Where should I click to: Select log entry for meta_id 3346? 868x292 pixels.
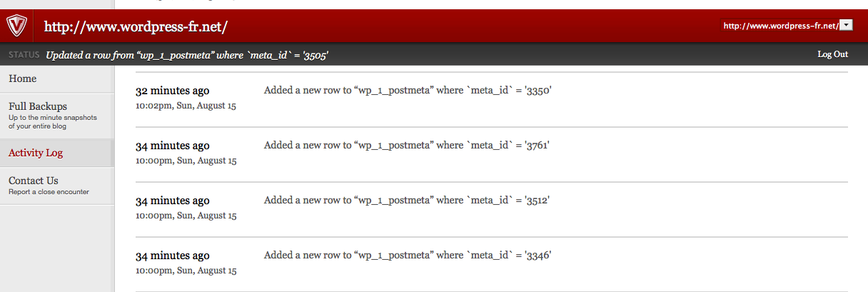[408, 255]
